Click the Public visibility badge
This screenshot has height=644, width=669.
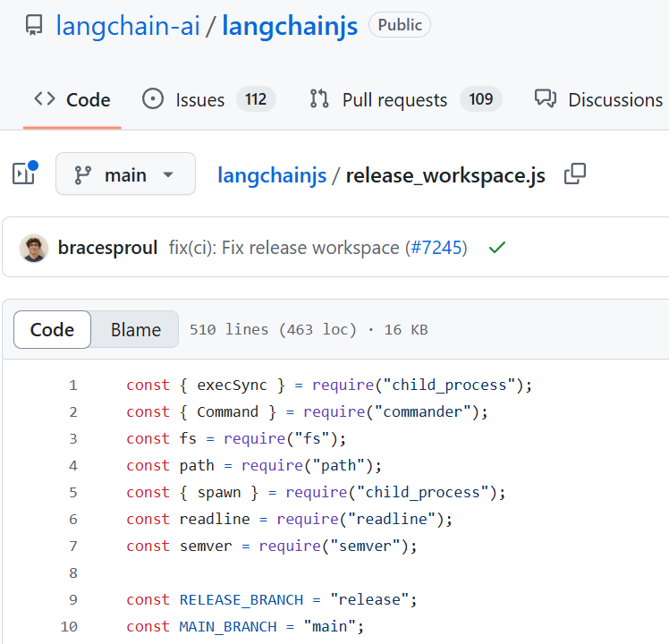tap(400, 25)
